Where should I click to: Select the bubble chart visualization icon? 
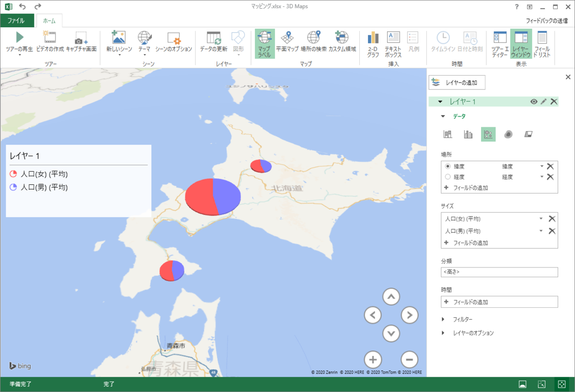pos(488,134)
